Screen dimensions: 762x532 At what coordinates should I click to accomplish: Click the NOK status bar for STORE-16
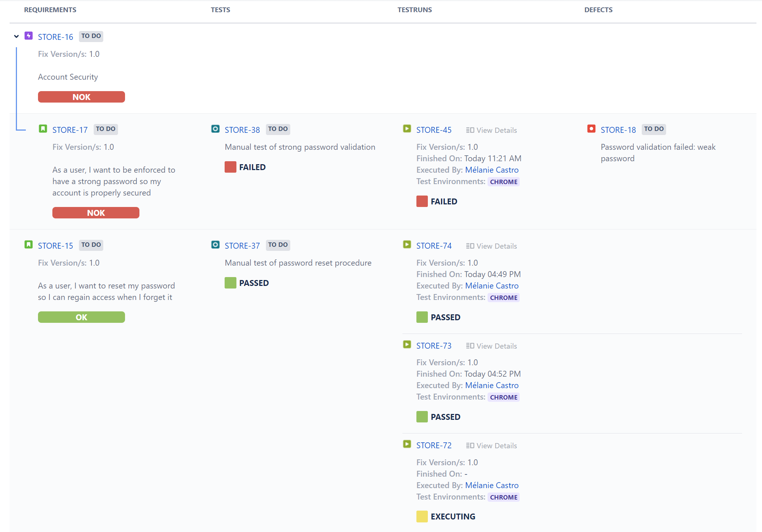[82, 97]
